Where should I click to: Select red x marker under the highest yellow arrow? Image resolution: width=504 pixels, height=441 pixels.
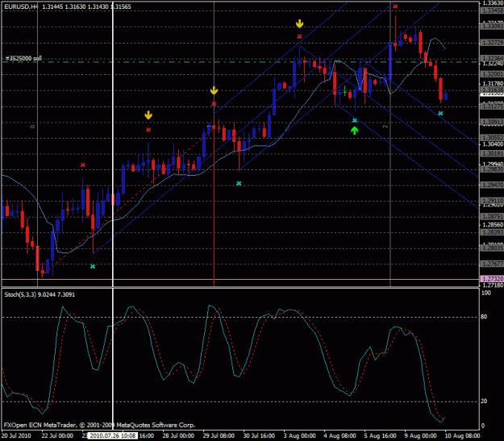click(299, 36)
